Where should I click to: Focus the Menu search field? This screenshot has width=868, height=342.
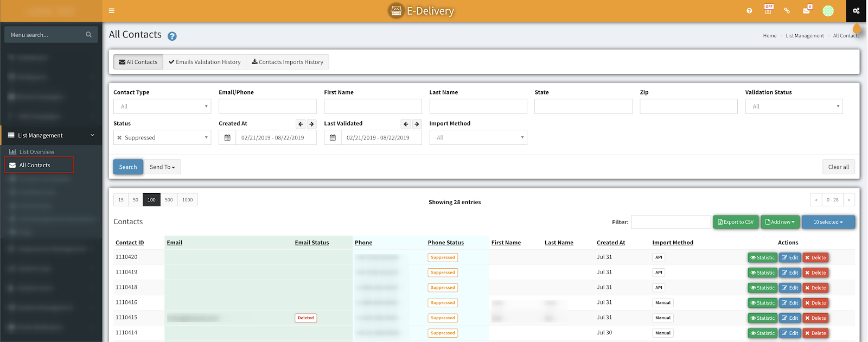pos(51,35)
